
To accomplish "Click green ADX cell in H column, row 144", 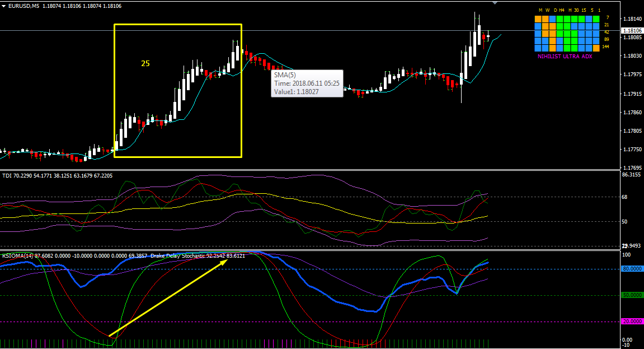I will point(567,48).
